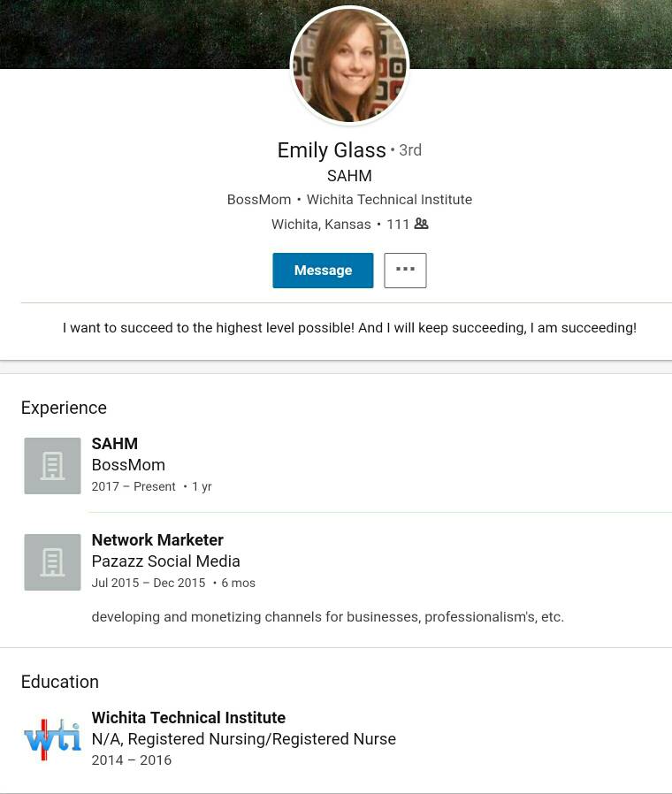This screenshot has width=672, height=794.
Task: Click the 3rd degree connection badge
Action: [x=409, y=150]
